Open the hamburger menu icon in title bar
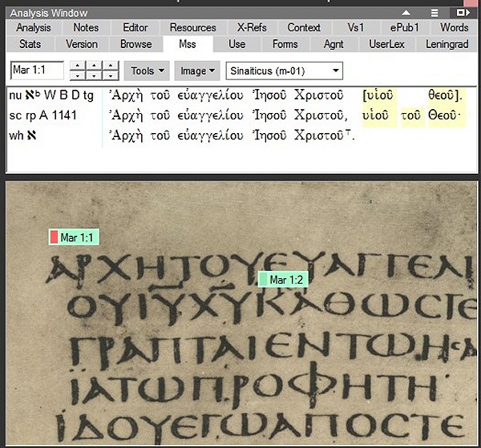Viewport: 481px width, 448px height. click(435, 13)
